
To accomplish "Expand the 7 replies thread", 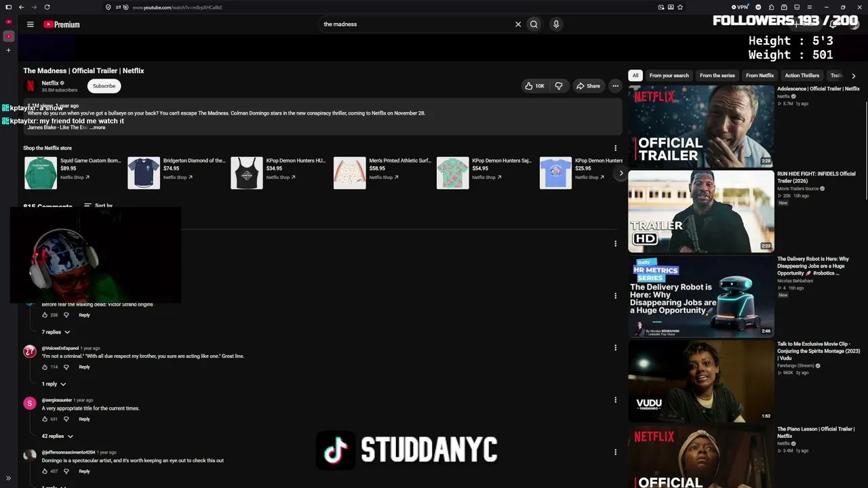I will pyautogui.click(x=56, y=332).
